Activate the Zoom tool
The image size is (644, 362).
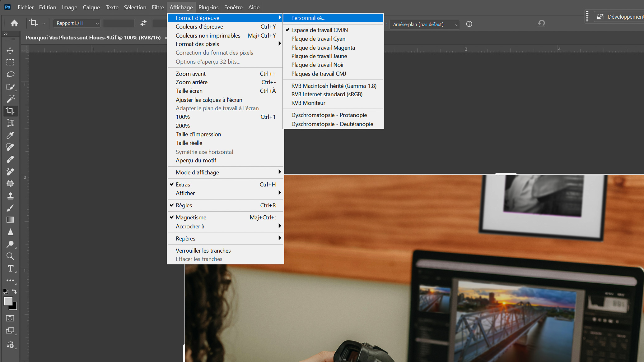(x=10, y=256)
